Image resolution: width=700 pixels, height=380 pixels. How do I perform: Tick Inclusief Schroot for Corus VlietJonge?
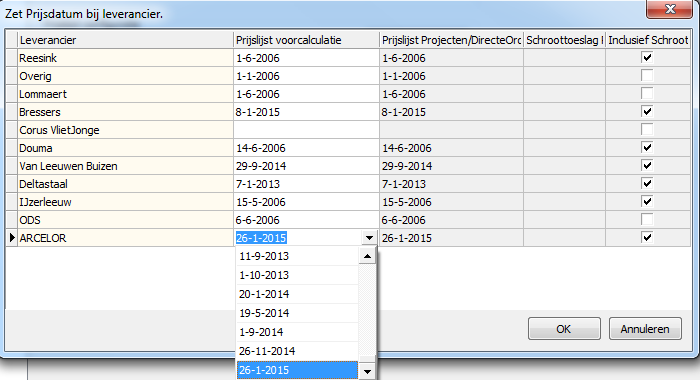(647, 129)
